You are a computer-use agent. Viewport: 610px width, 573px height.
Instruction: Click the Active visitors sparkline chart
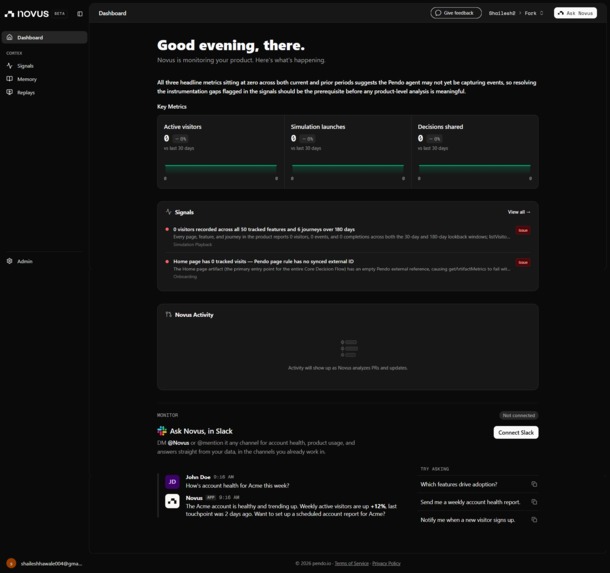click(x=221, y=169)
